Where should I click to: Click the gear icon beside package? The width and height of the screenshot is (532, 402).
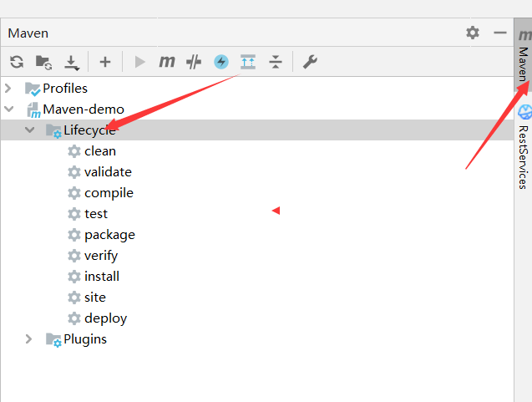click(74, 235)
